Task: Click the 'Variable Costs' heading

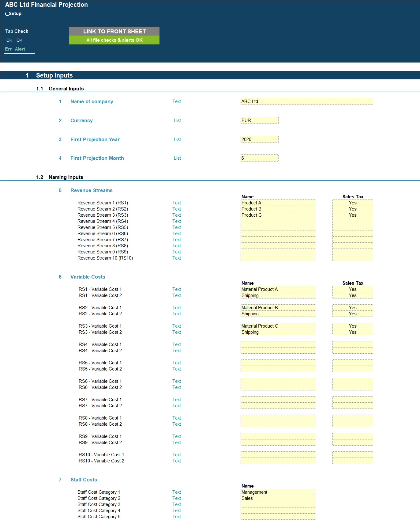Action: coord(88,277)
